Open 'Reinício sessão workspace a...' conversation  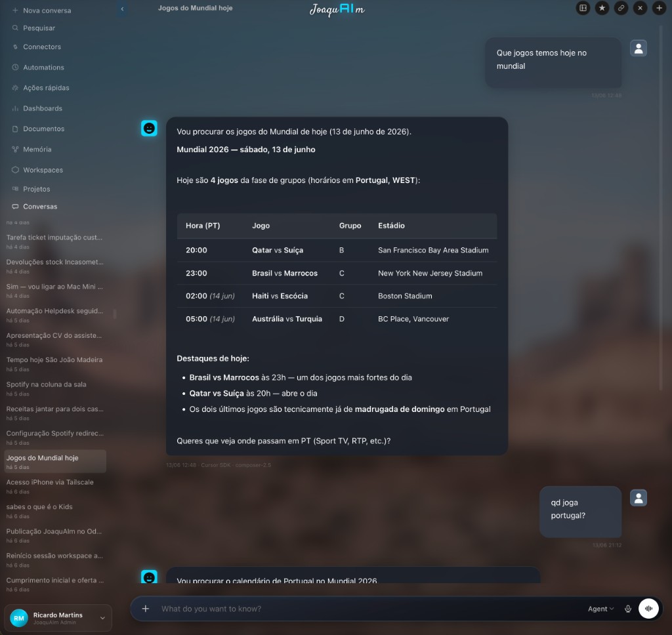55,559
